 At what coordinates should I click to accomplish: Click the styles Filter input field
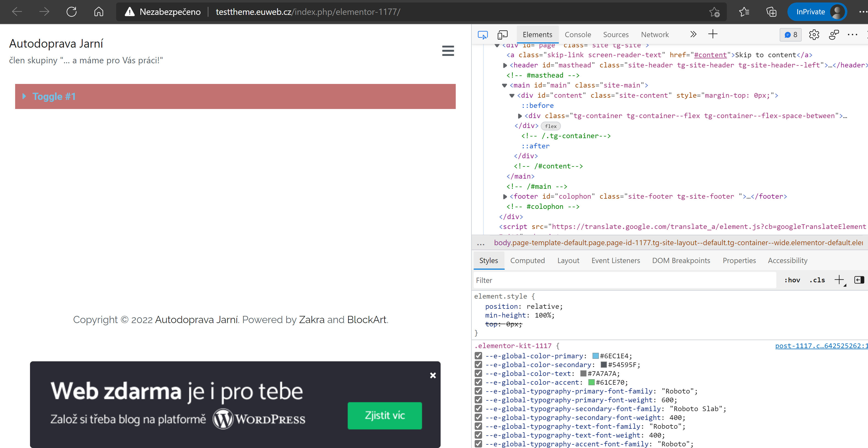pyautogui.click(x=623, y=280)
